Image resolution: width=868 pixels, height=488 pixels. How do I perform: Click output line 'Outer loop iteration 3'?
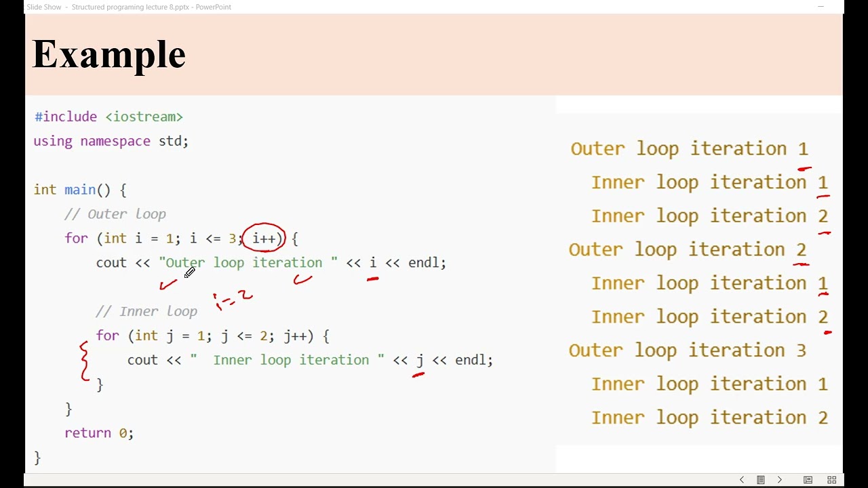[x=688, y=350]
